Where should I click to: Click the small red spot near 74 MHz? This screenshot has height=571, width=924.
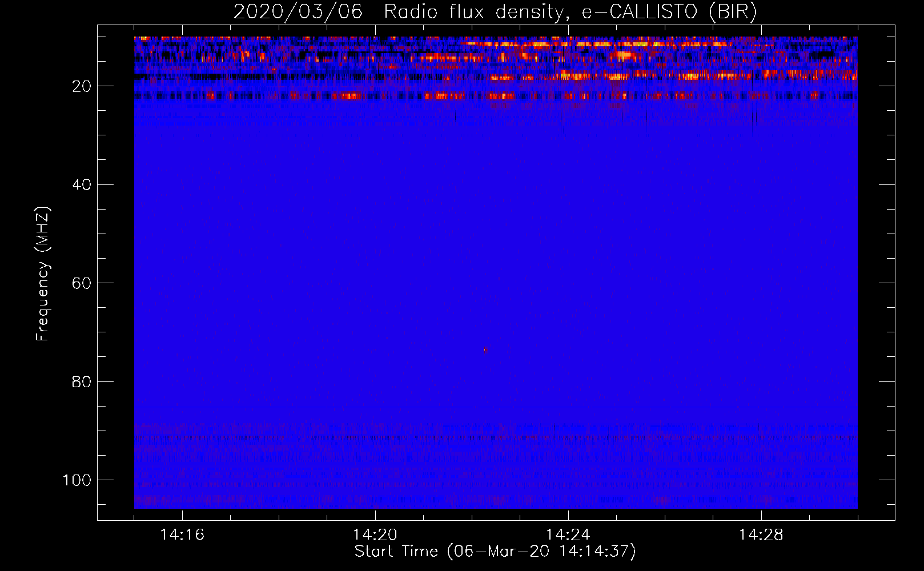[x=485, y=350]
